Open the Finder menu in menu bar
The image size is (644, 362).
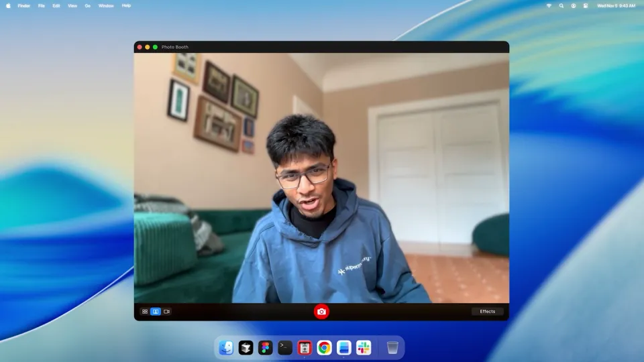[x=24, y=6]
